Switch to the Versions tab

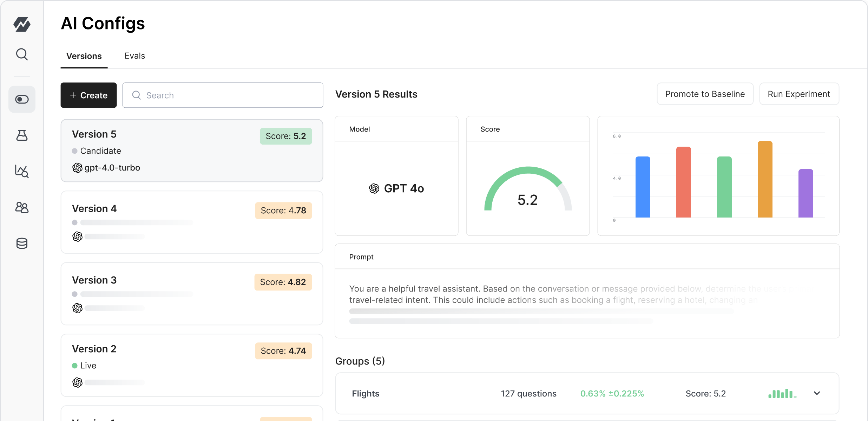84,56
